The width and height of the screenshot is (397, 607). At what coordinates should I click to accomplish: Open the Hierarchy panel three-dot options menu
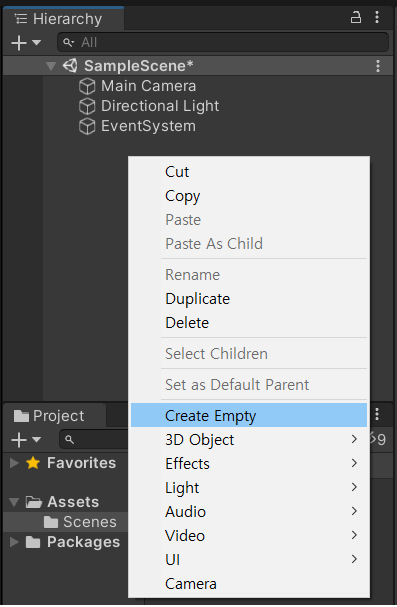click(x=377, y=17)
